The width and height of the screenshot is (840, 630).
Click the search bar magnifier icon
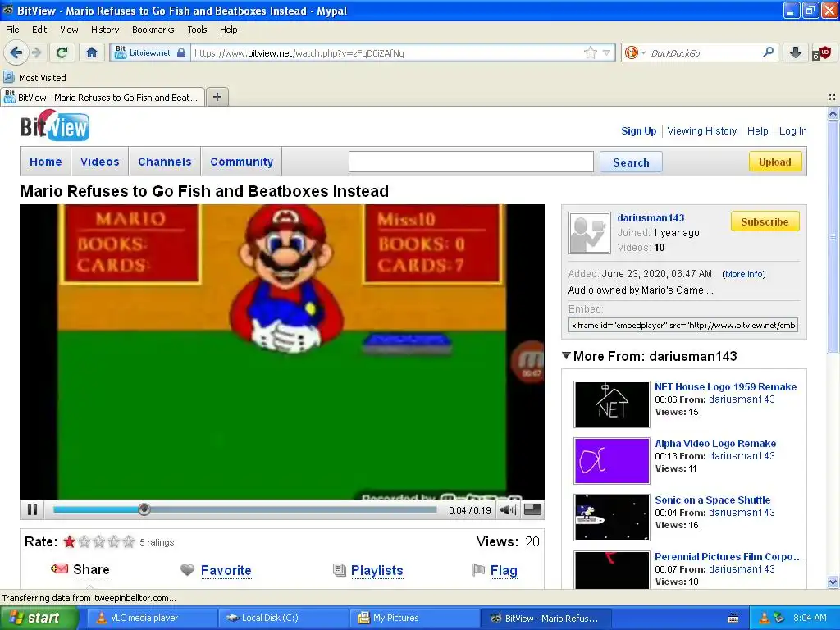[x=768, y=52]
